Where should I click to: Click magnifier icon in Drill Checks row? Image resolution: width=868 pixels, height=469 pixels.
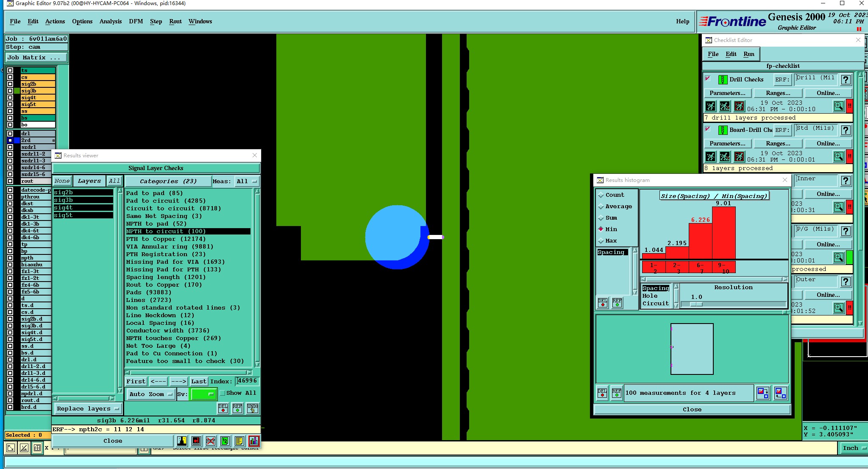point(838,106)
